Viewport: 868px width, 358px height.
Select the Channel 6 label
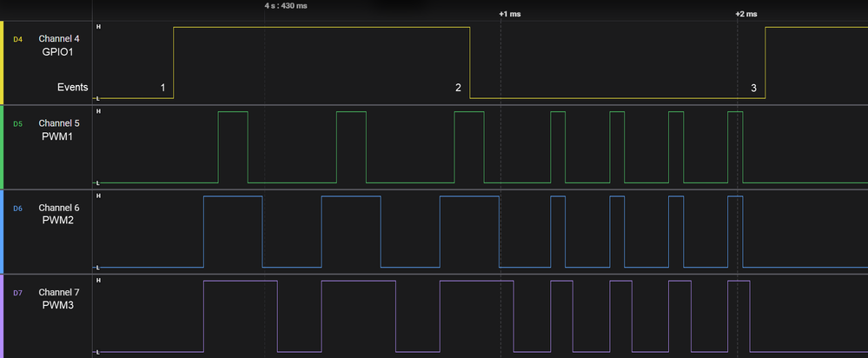[x=59, y=208]
